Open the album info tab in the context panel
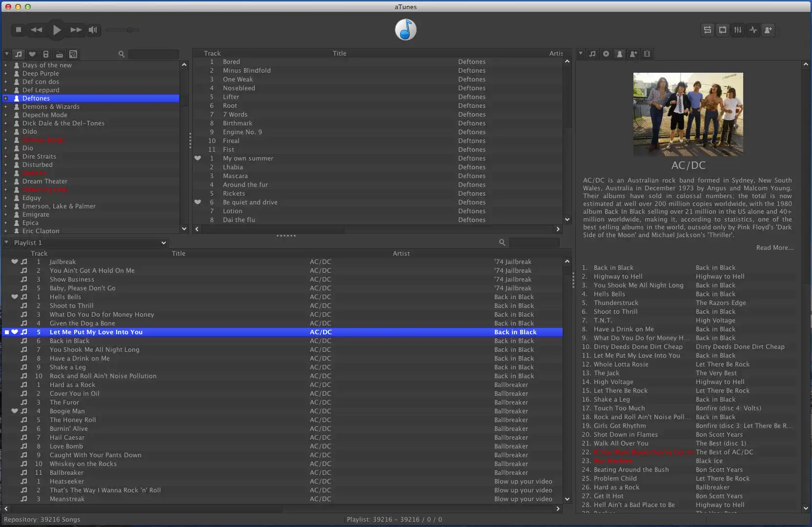Viewport: 812px width, 527px height. [x=606, y=54]
